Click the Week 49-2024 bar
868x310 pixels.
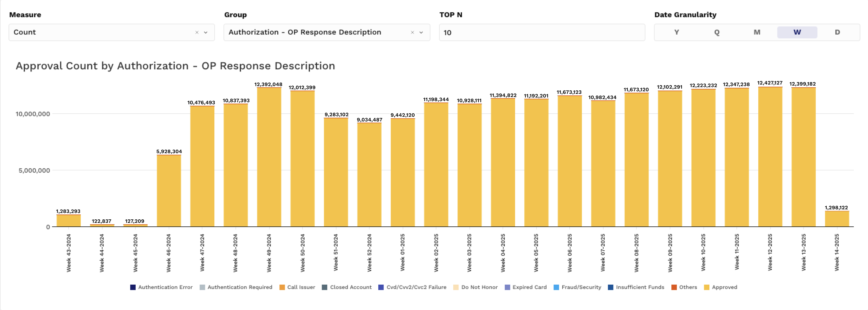tap(269, 157)
